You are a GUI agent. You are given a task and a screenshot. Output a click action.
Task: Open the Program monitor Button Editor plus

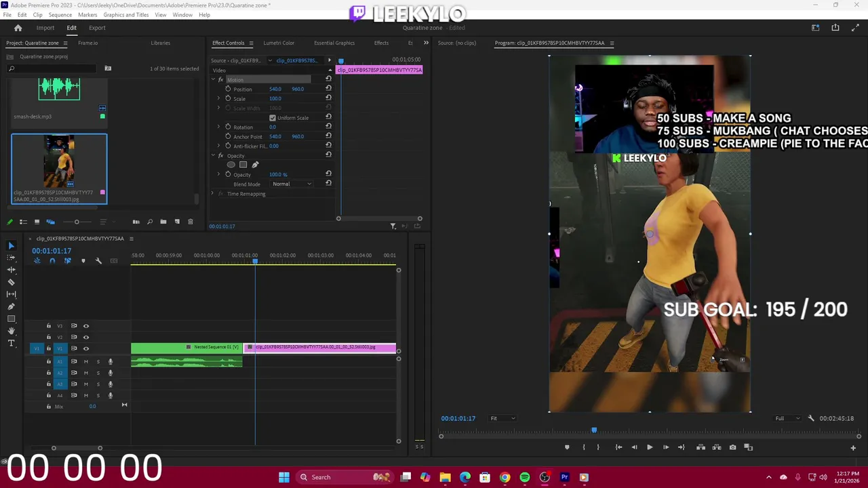pos(853,448)
